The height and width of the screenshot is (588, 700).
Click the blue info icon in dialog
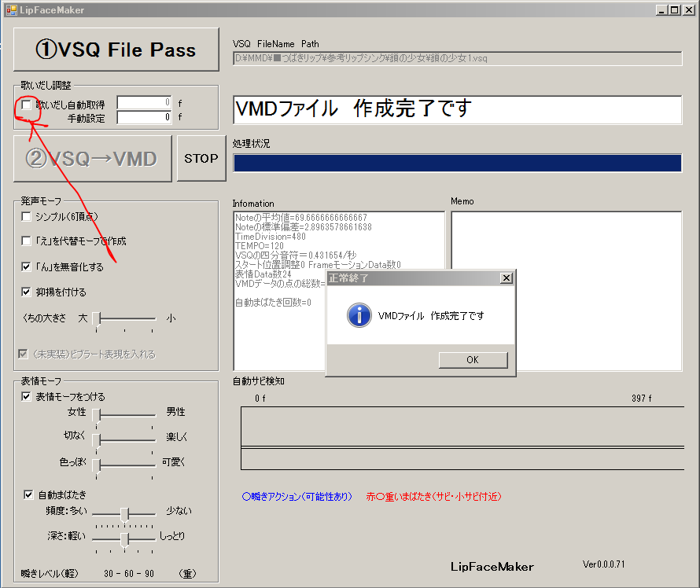(x=359, y=315)
